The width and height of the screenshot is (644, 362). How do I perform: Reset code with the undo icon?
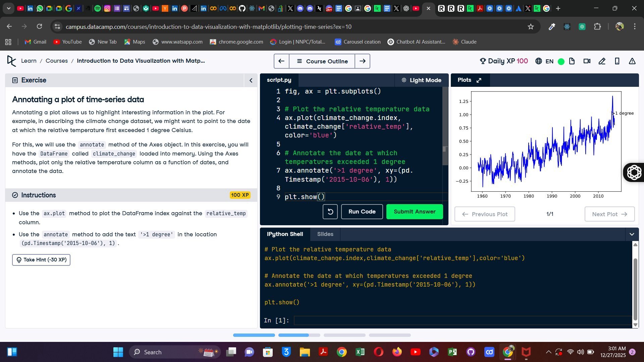click(x=330, y=212)
